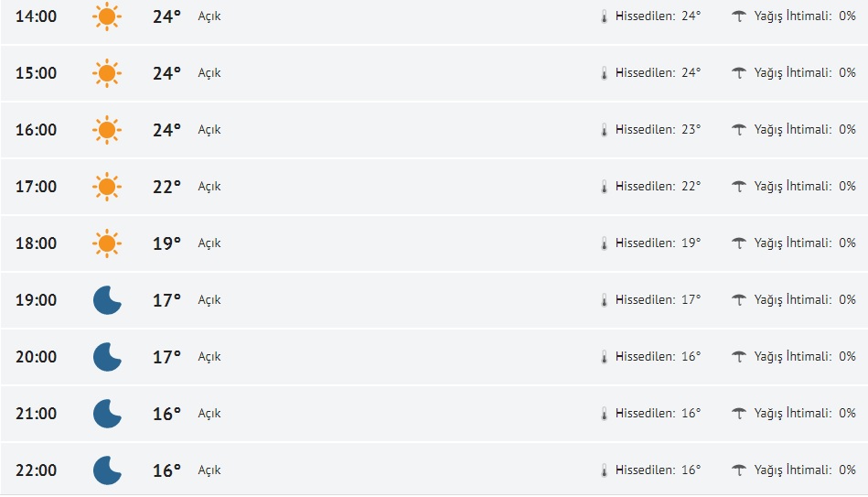
Task: Click Hissedilen 23° in 16:00 row
Action: coord(658,130)
